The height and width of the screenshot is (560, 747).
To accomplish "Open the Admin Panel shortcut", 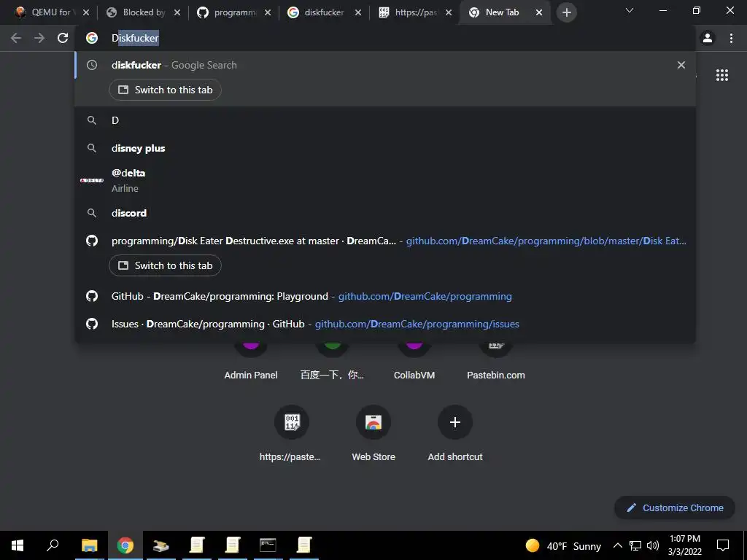I will (251, 362).
